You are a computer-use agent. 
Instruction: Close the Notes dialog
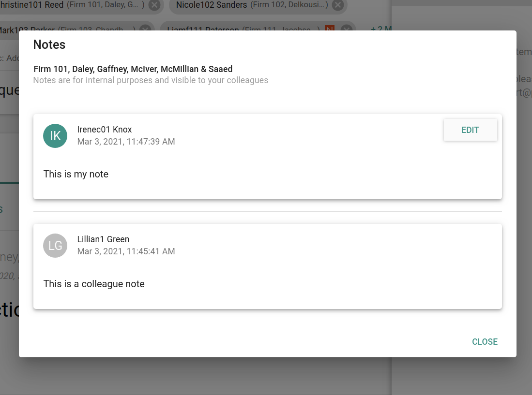pos(485,341)
